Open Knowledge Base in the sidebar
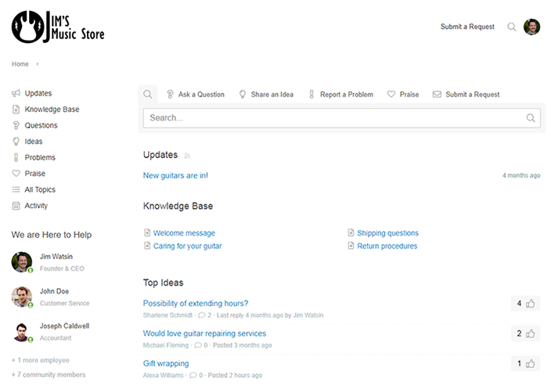The width and height of the screenshot is (548, 392). pos(52,110)
